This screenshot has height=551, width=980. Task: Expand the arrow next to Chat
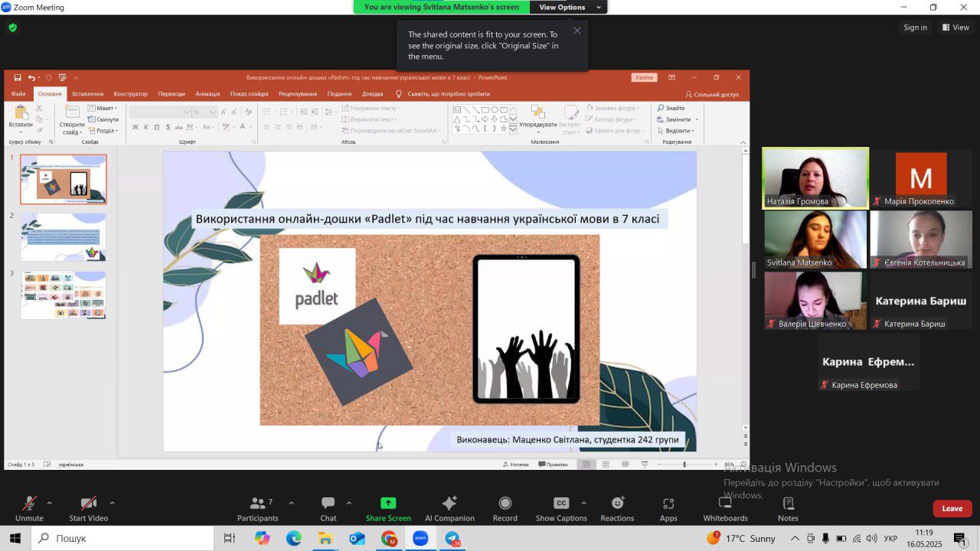349,503
